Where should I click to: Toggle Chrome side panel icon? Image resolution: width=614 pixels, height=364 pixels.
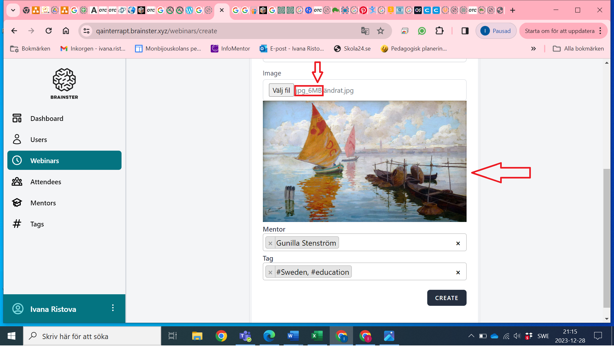[465, 31]
